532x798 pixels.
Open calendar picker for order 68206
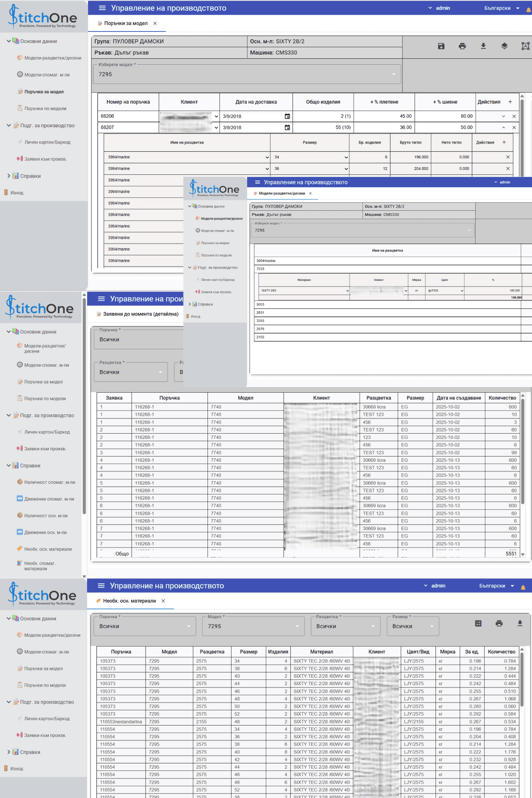coord(287,117)
